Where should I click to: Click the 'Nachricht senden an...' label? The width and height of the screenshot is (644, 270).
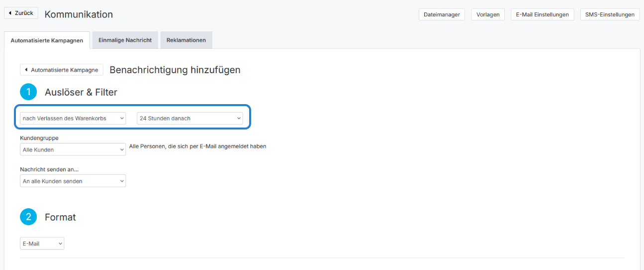(x=49, y=169)
